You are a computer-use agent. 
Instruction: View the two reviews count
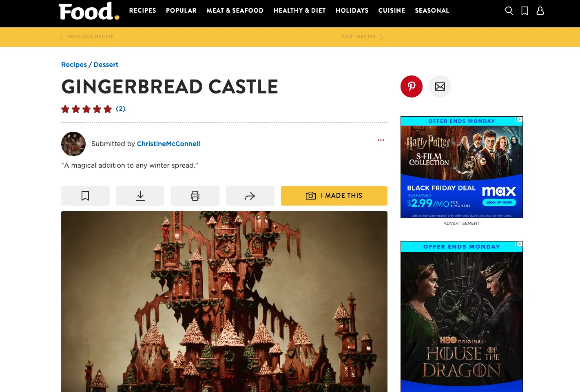tap(121, 109)
